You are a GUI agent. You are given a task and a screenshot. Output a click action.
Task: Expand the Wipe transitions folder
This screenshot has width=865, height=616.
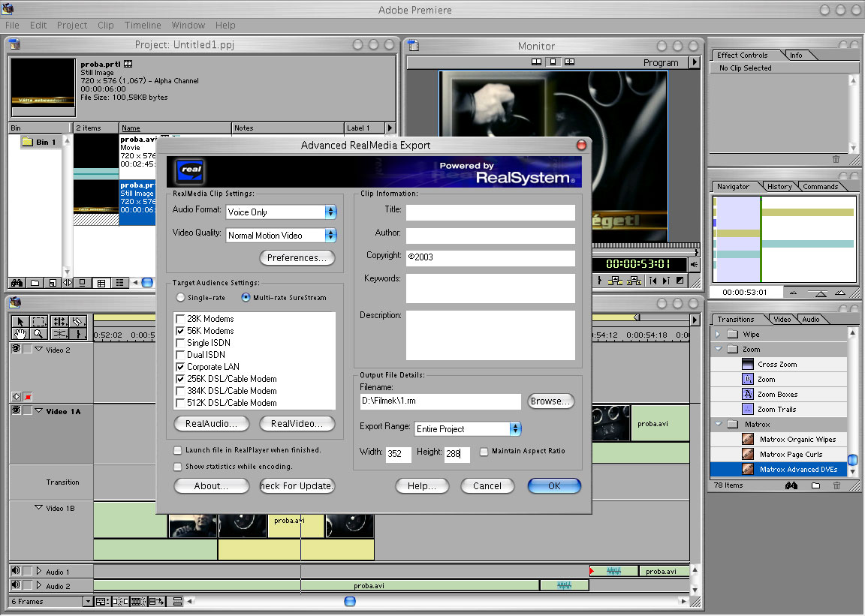click(718, 334)
